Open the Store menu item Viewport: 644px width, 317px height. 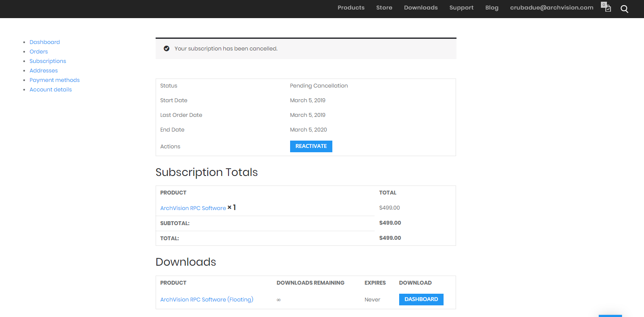(x=384, y=8)
